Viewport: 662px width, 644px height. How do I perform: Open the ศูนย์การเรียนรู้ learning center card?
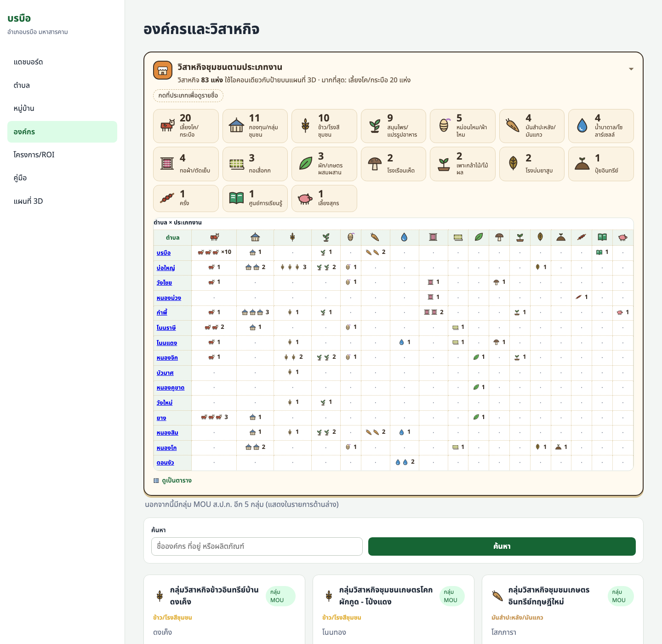click(x=255, y=198)
